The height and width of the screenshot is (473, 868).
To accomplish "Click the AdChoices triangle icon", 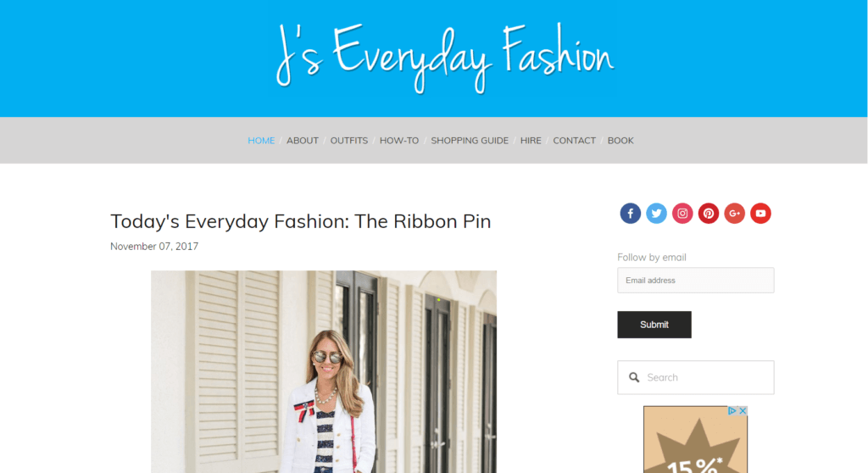I will (732, 411).
